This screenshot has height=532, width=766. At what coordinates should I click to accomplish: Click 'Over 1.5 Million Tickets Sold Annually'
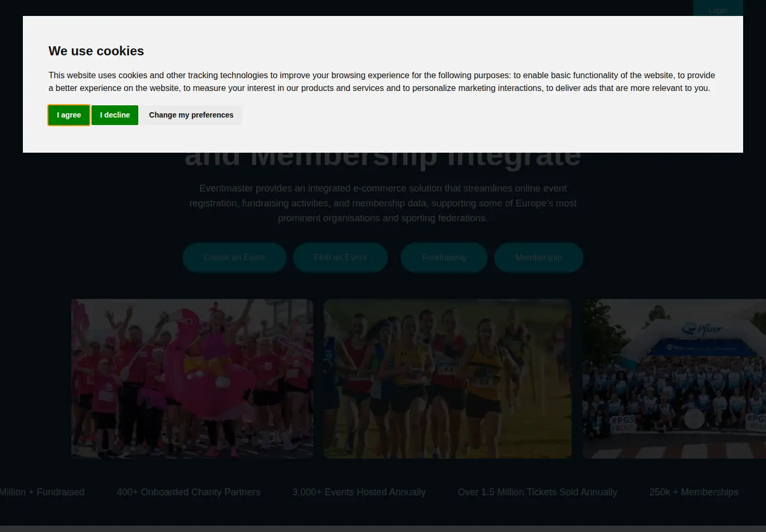point(537,492)
